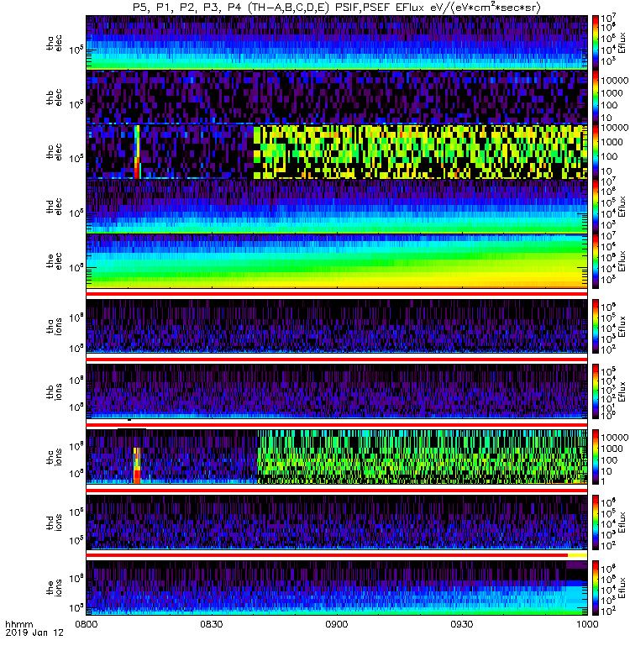Click the thd ions Eflux color bar
Viewport: 630px width, 672px height.
596,522
